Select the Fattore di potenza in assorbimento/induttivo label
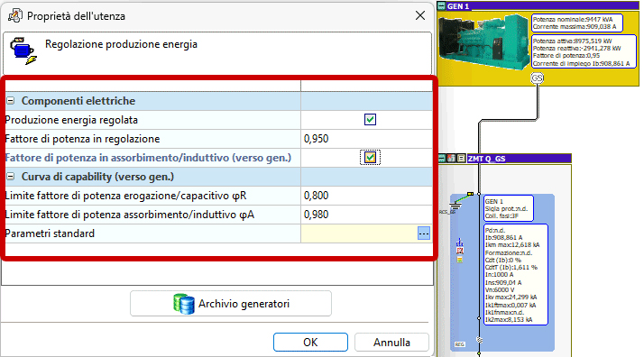Image resolution: width=644 pixels, height=357 pixels. (148, 158)
